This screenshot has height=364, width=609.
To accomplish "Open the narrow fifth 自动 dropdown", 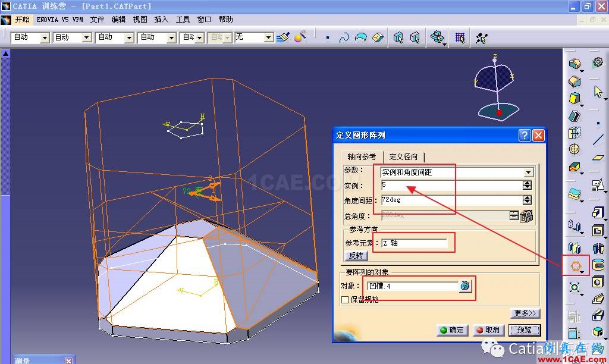I will 200,37.
